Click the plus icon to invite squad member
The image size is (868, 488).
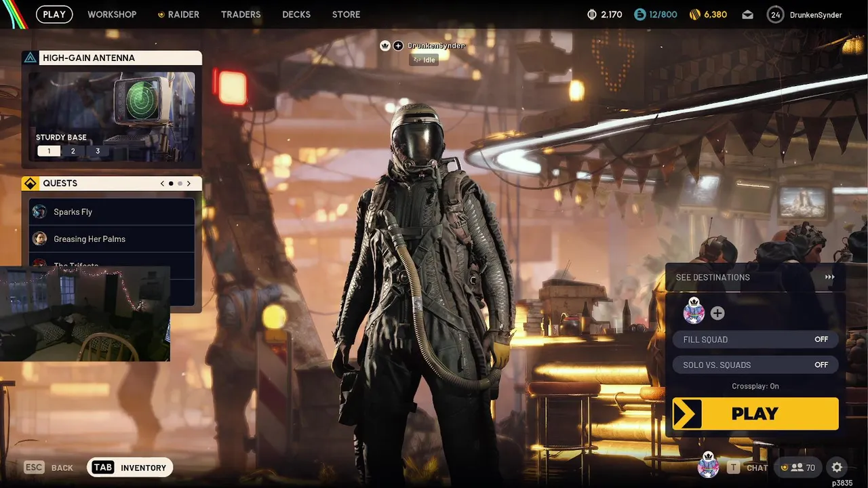click(717, 313)
